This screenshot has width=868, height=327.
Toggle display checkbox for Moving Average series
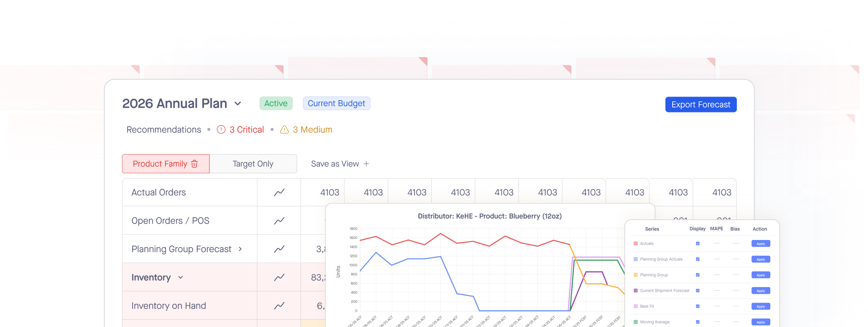point(698,322)
